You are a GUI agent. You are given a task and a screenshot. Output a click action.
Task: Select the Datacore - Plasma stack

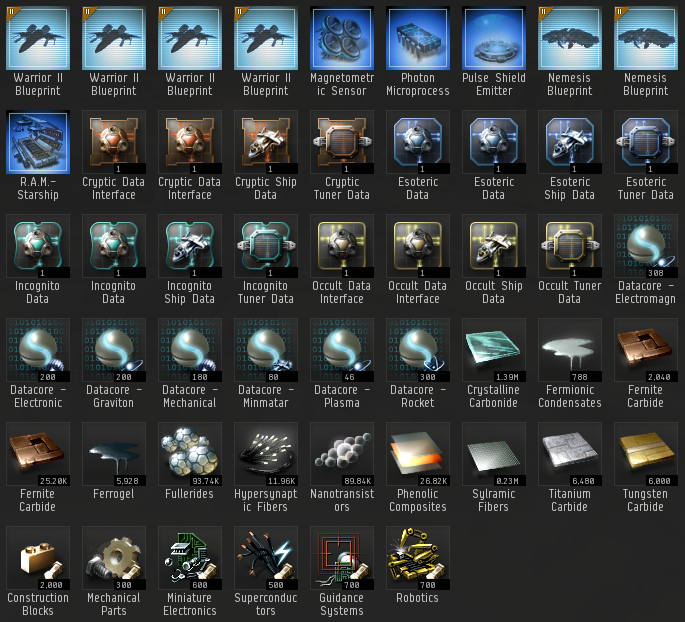click(x=342, y=350)
